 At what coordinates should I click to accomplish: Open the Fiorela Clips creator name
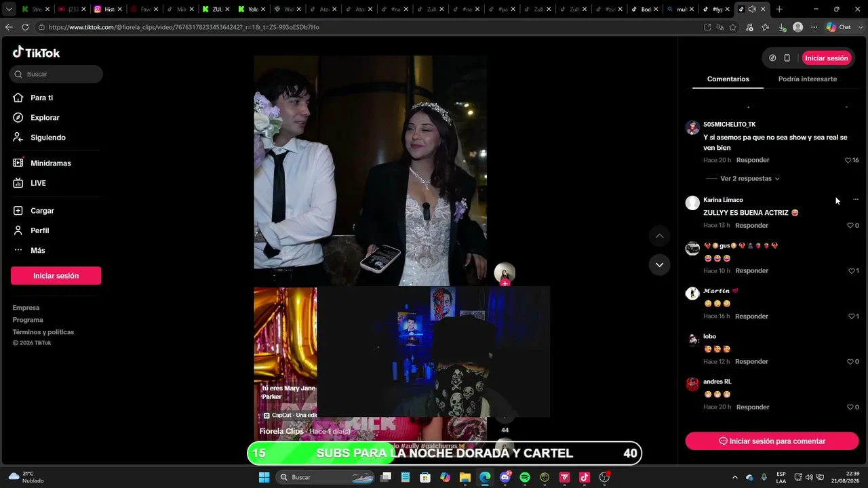(281, 431)
